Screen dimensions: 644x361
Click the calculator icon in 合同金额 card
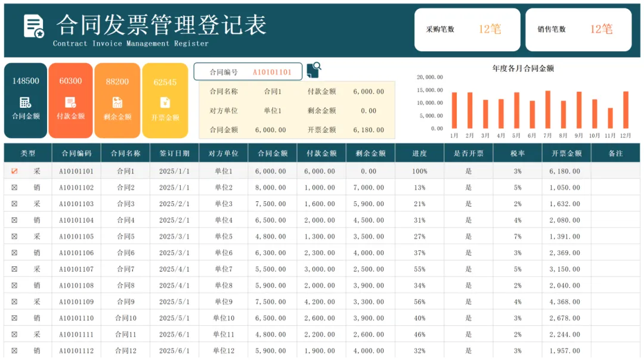26,102
